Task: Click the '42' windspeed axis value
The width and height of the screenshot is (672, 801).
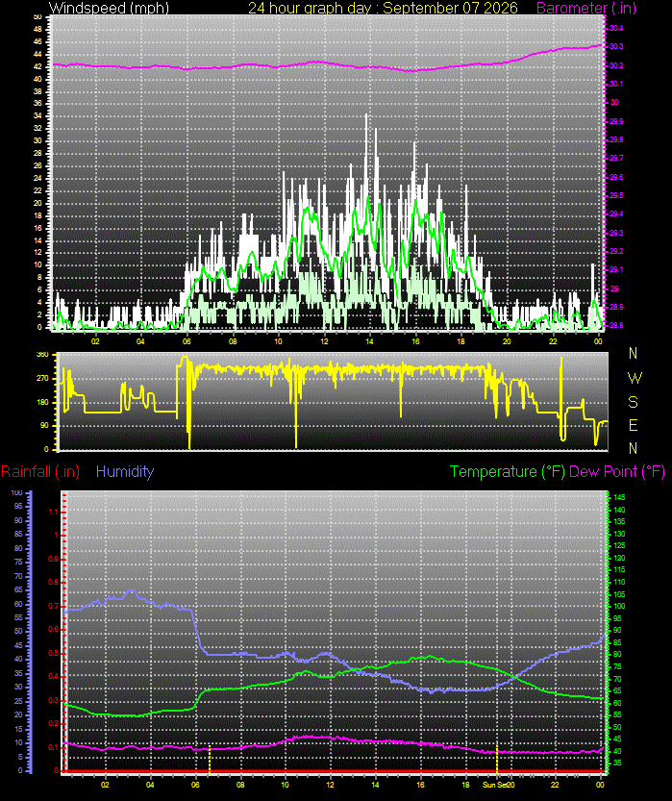Action: pos(37,66)
